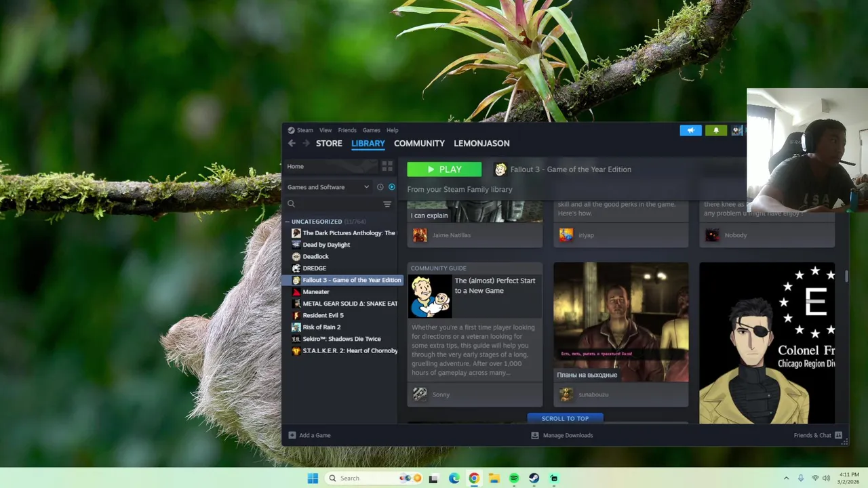Select Dead by Daylight in library

(x=343, y=245)
